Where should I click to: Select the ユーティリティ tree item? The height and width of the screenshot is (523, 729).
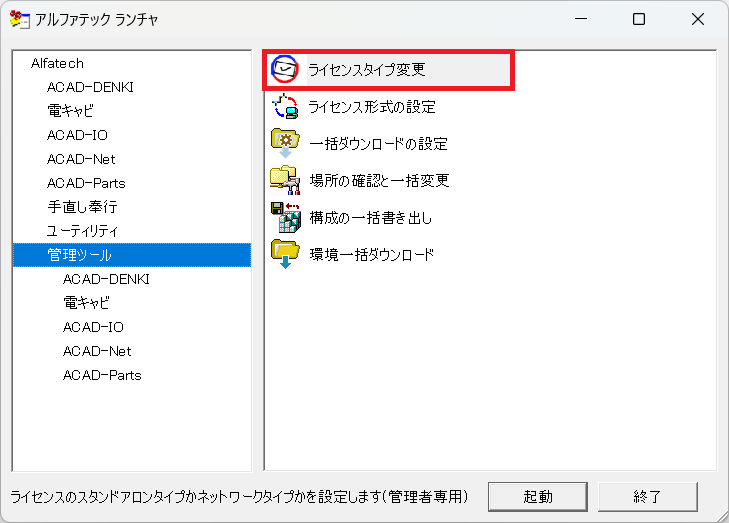(82, 231)
